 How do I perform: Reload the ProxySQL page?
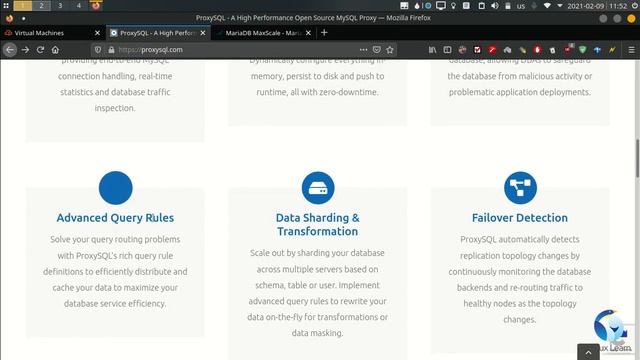40,50
